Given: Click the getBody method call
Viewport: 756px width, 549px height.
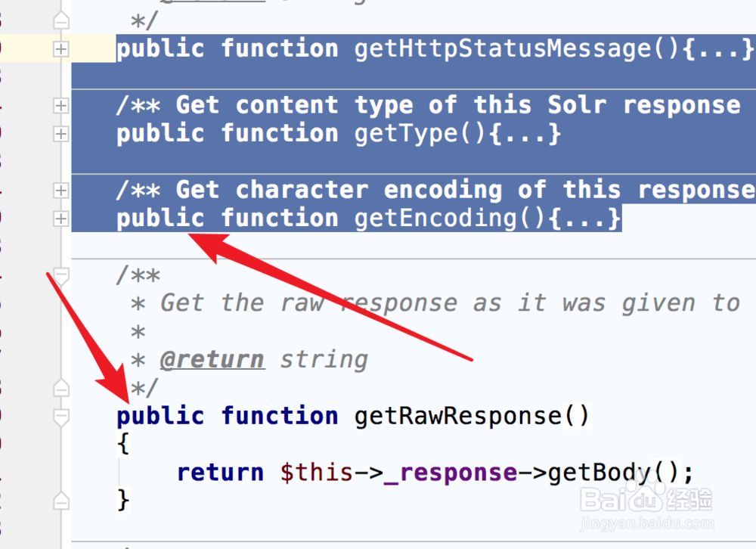Looking at the screenshot, I should tap(599, 473).
